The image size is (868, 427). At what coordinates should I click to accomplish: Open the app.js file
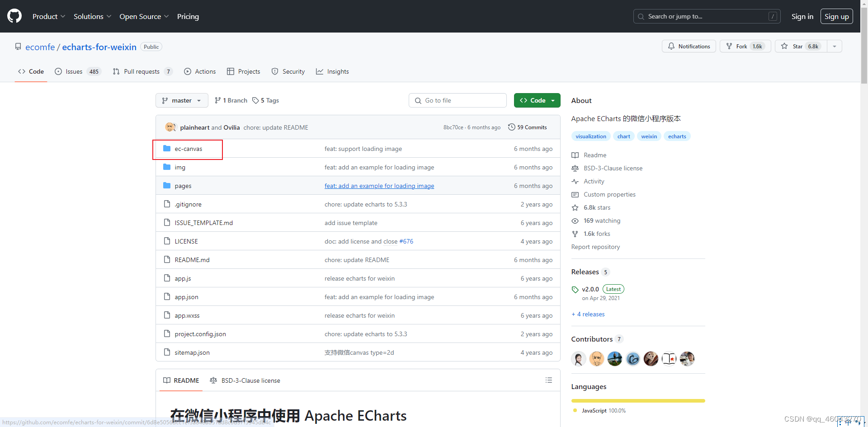coord(183,278)
